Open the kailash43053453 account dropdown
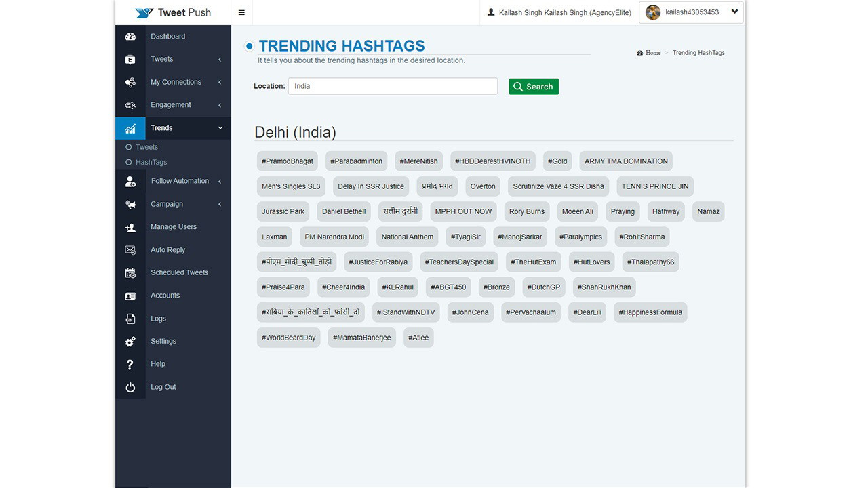868x488 pixels. [x=691, y=12]
